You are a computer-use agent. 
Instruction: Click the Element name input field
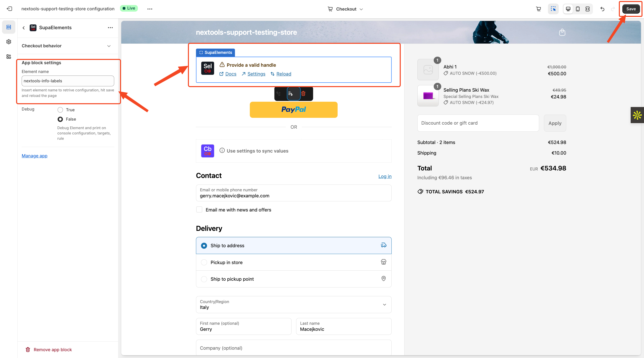pyautogui.click(x=68, y=81)
